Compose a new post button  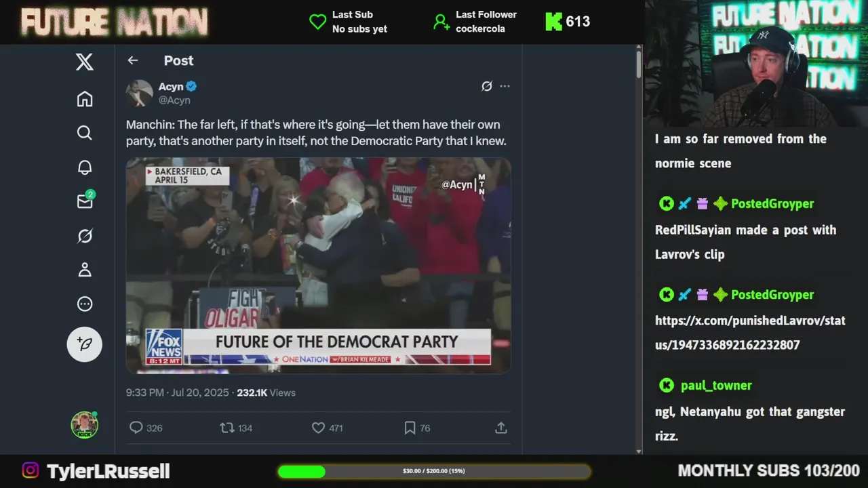click(x=84, y=344)
